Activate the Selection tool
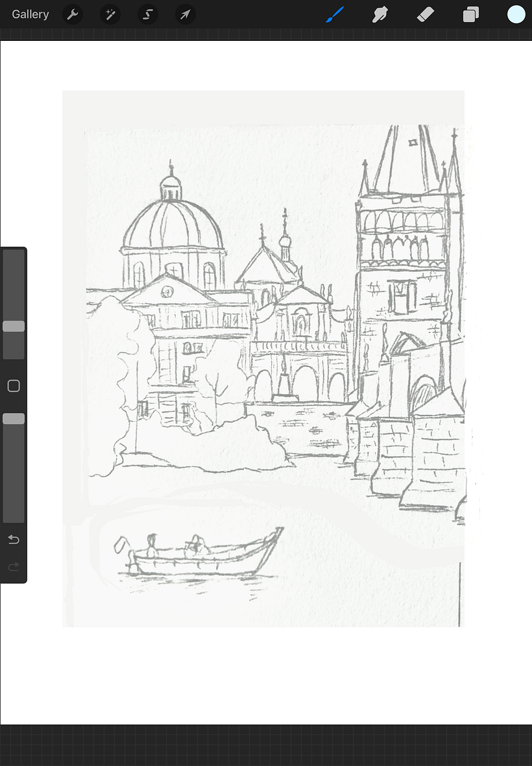The image size is (532, 766). point(148,14)
